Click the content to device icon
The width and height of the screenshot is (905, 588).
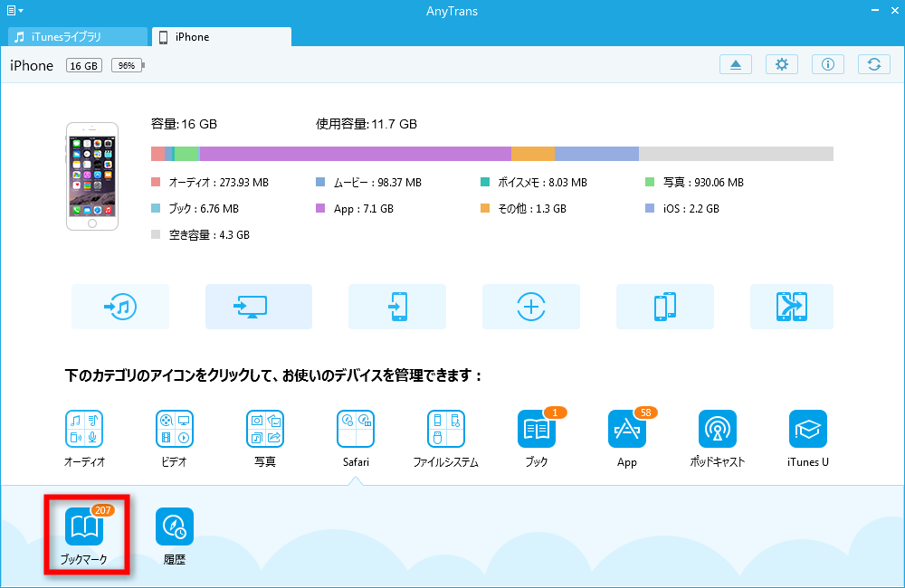[397, 307]
